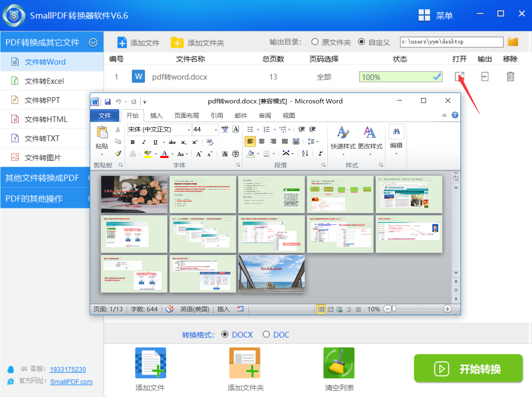Image resolution: width=532 pixels, height=397 pixels.
Task: Click the Save icon in Word title bar
Action: (x=108, y=101)
